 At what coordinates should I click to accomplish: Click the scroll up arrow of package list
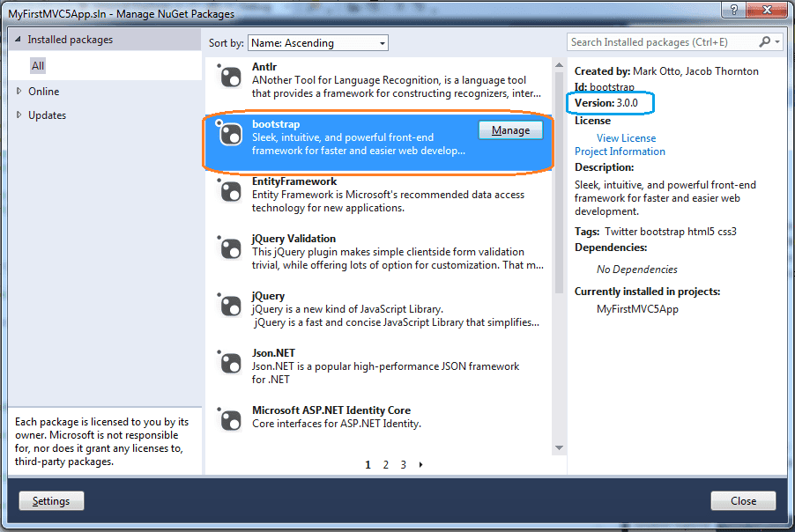coord(560,65)
